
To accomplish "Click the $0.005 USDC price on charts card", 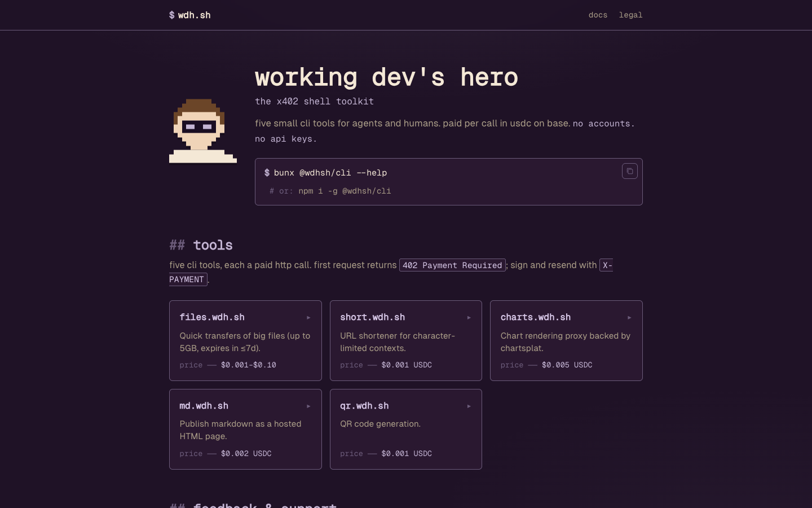I will (x=567, y=365).
